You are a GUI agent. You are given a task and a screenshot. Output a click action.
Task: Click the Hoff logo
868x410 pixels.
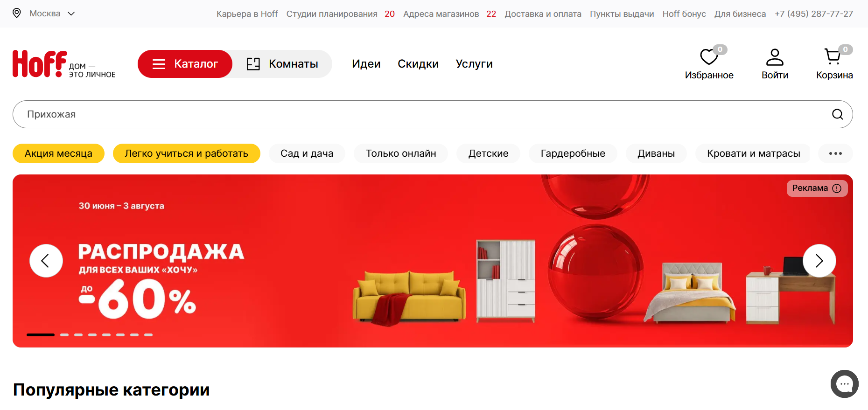(64, 64)
